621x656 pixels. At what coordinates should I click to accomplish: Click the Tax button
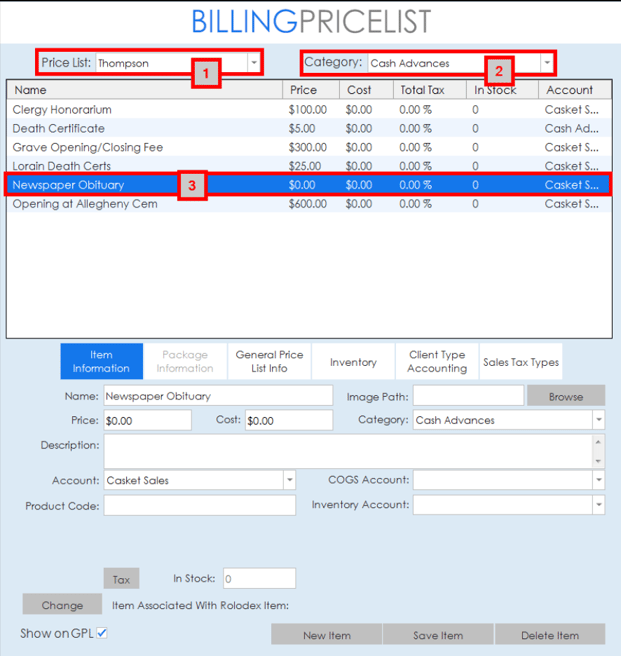point(121,579)
